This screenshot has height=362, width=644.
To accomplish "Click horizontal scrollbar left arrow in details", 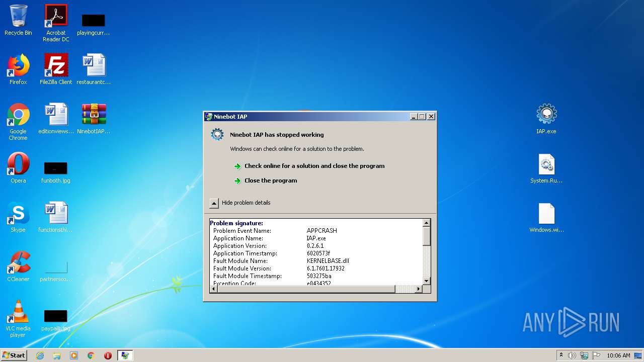I will 214,289.
